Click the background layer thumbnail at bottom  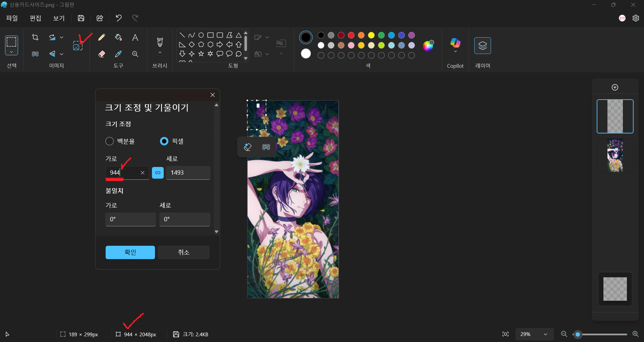click(x=615, y=289)
